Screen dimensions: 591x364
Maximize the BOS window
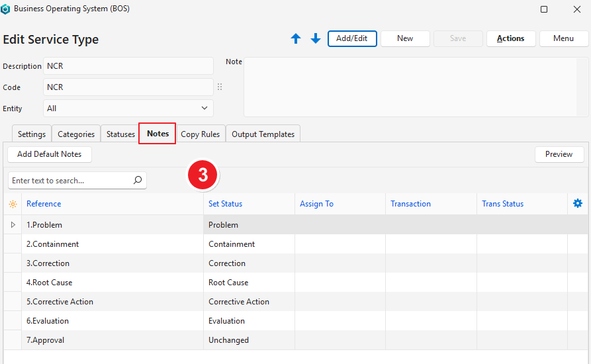click(x=544, y=9)
